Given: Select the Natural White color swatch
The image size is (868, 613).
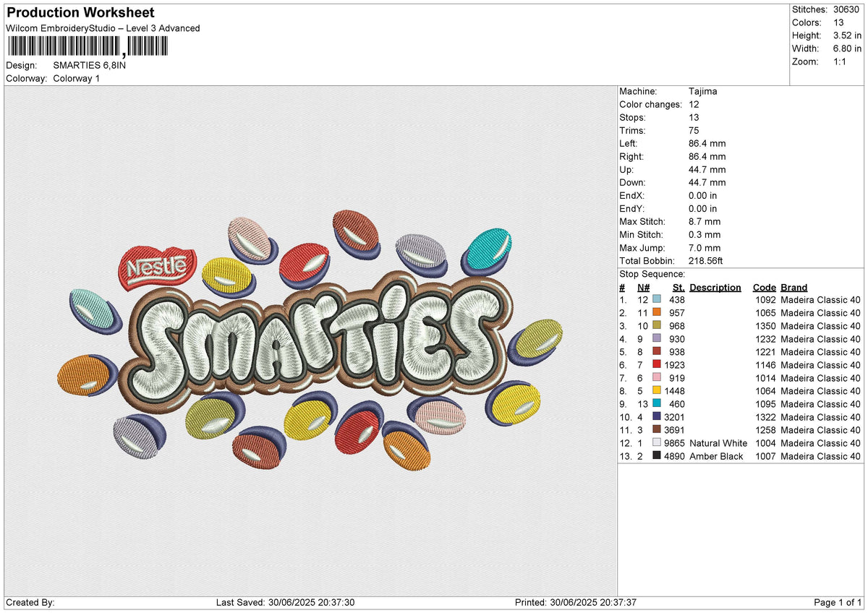Looking at the screenshot, I should pyautogui.click(x=657, y=443).
